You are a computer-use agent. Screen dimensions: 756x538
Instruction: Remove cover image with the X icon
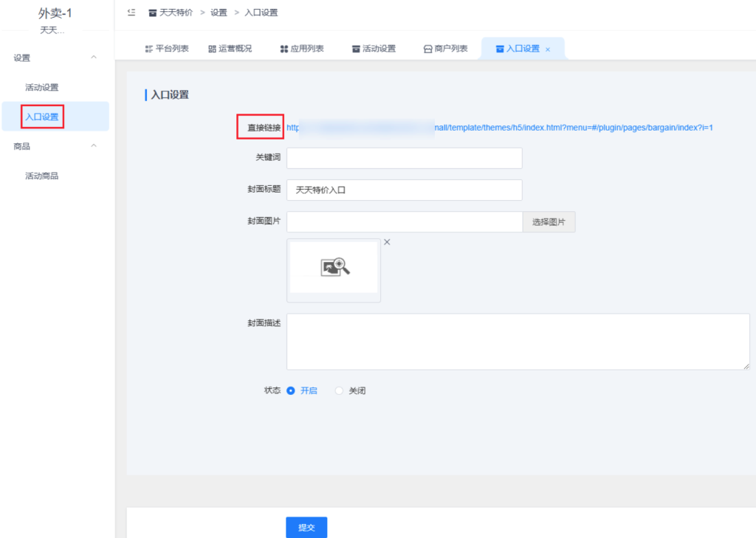click(x=387, y=242)
